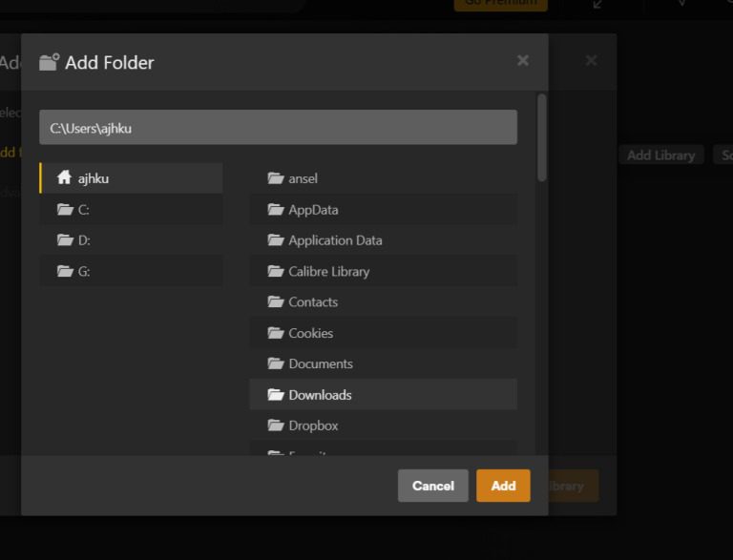Click the D: drive folder icon
The height and width of the screenshot is (560, 733).
pos(65,240)
